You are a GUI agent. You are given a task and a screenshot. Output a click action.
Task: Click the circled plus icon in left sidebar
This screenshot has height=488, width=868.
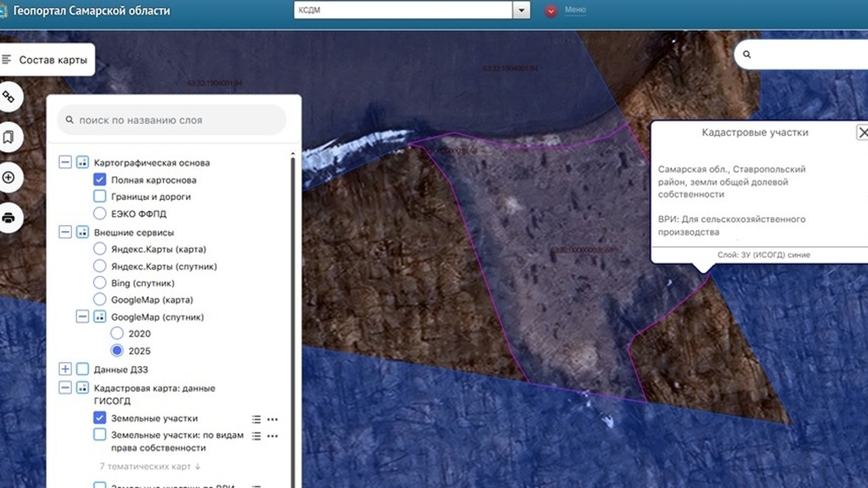[9, 178]
